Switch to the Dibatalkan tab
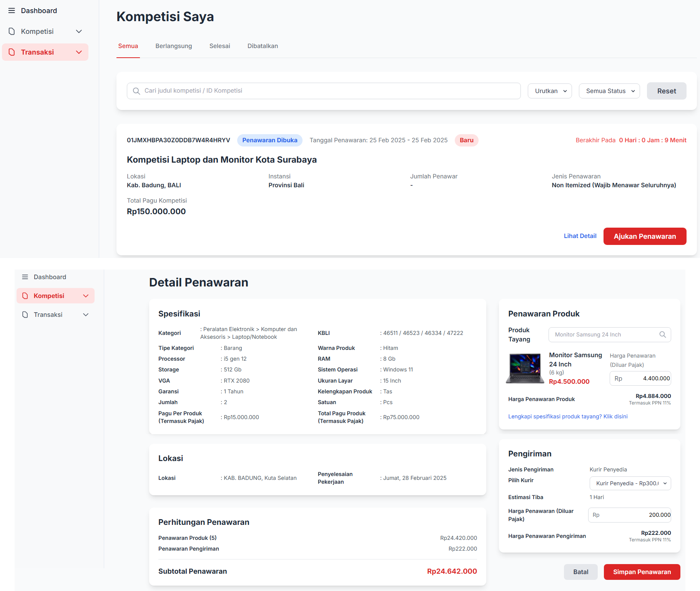 263,46
